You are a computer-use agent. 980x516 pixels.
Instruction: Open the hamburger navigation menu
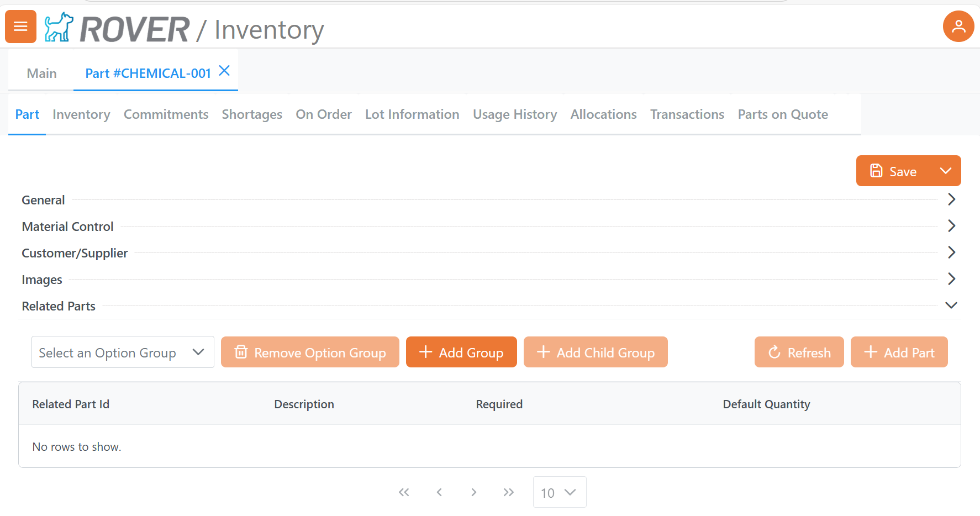20,27
